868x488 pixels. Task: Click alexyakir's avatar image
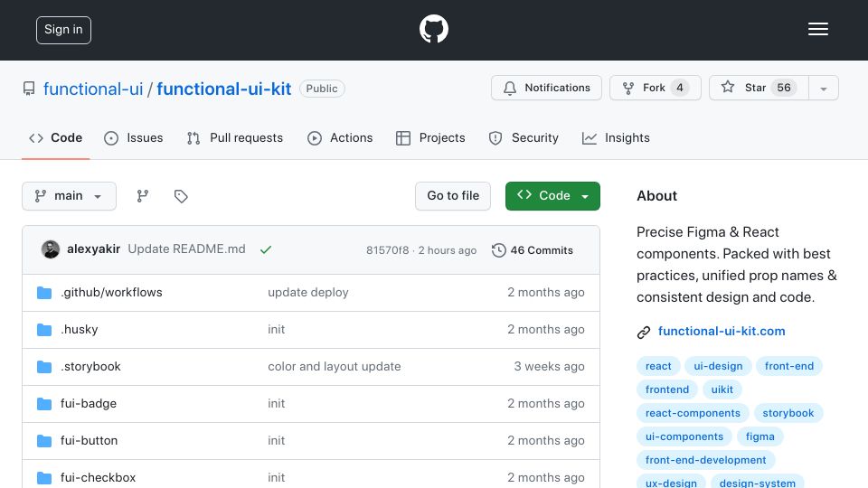51,249
